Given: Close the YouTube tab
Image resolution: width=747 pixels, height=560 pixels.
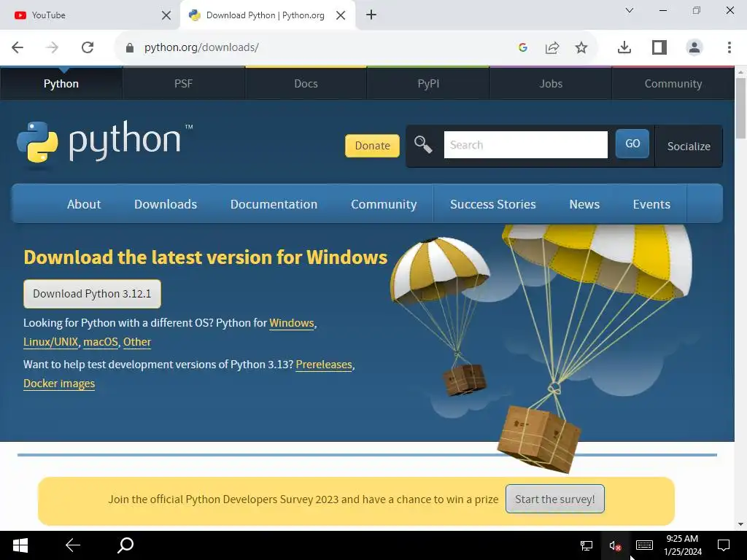Looking at the screenshot, I should 166,15.
